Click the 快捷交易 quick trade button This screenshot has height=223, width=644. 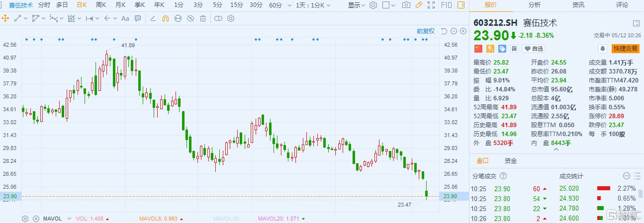pyautogui.click(x=625, y=49)
